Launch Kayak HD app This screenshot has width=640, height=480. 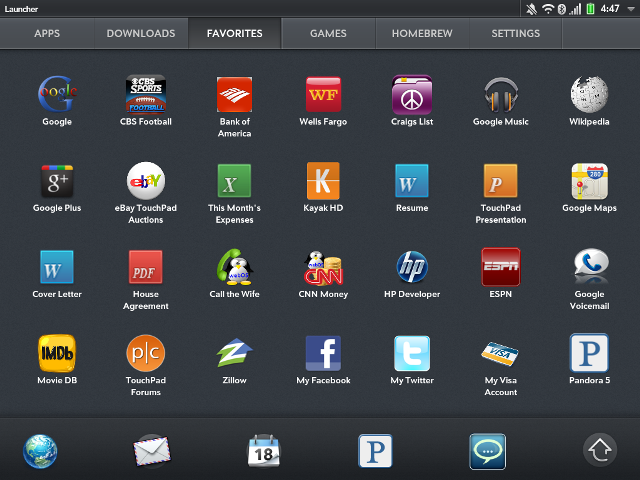tap(323, 181)
